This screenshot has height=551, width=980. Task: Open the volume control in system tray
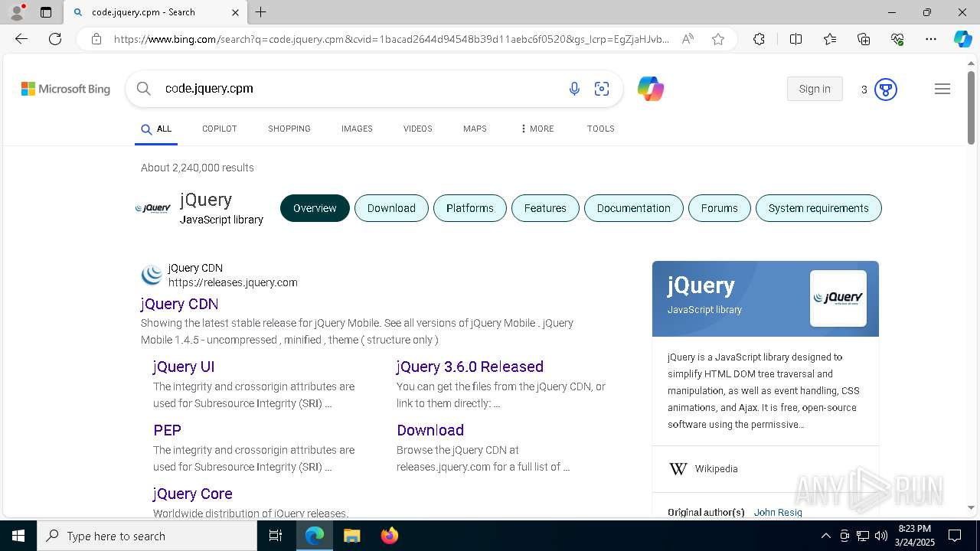click(881, 536)
